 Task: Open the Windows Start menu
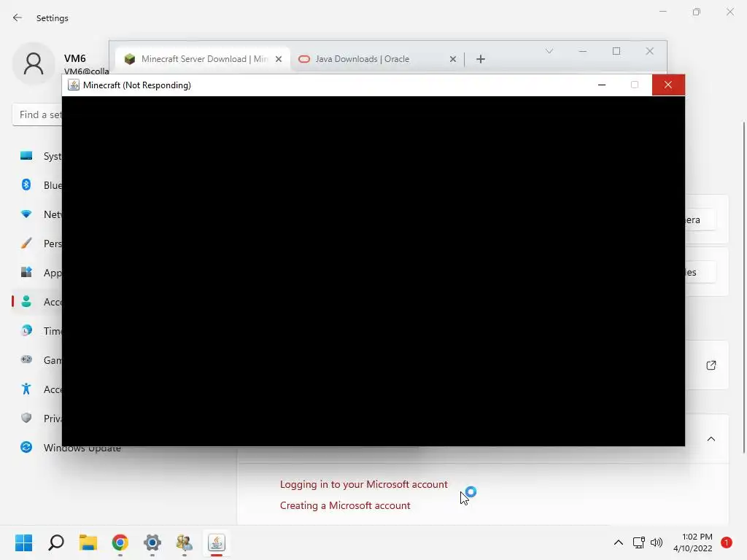tap(23, 542)
